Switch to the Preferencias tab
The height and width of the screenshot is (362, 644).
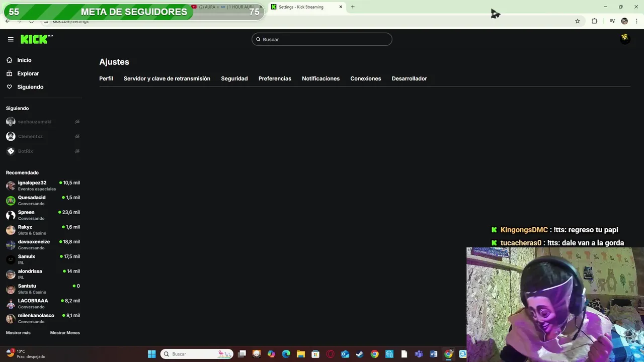pyautogui.click(x=275, y=78)
